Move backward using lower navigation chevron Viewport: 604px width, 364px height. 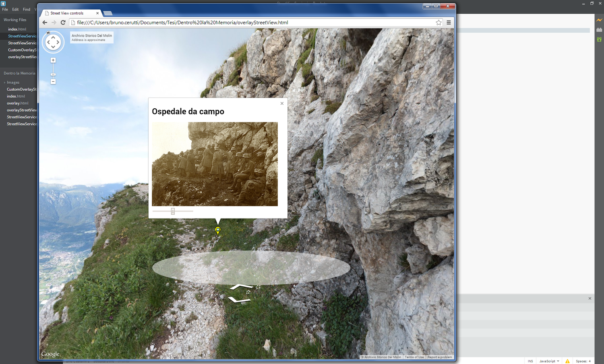click(239, 300)
